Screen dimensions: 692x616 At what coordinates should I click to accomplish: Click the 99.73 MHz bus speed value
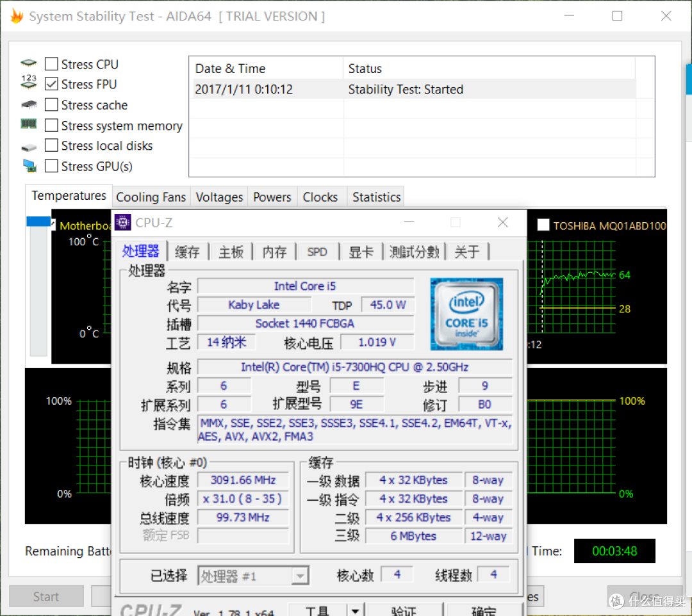point(243,517)
